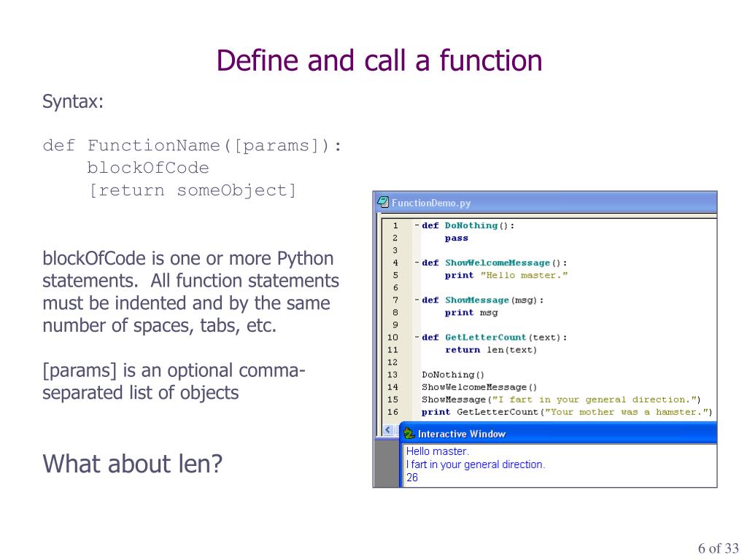Click the '[return someObject]' syntax line
The image size is (747, 560).
point(192,190)
